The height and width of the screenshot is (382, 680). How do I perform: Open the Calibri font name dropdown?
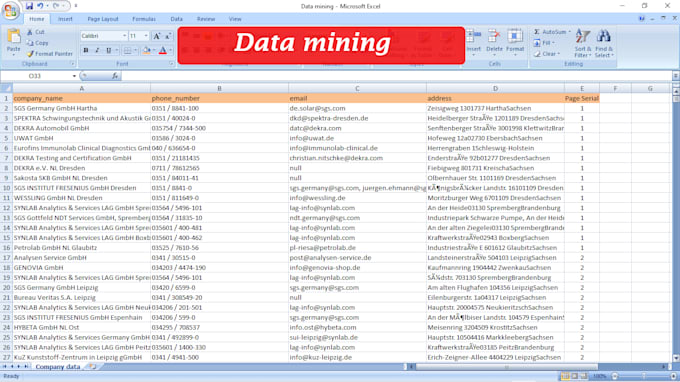pos(124,36)
